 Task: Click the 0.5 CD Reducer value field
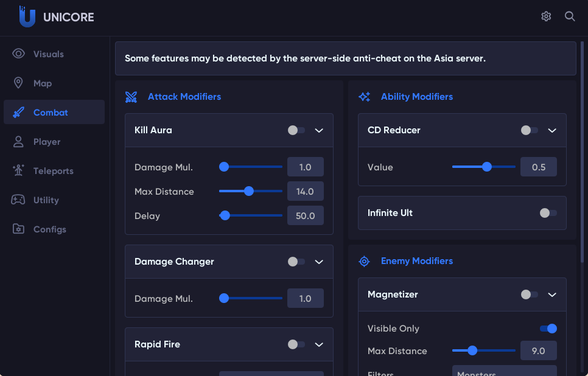pos(539,167)
